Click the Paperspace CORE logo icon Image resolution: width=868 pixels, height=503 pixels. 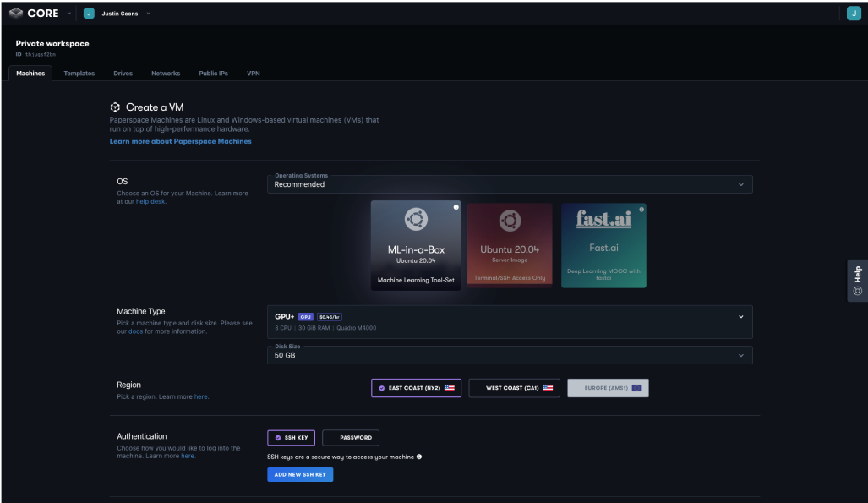pyautogui.click(x=16, y=13)
